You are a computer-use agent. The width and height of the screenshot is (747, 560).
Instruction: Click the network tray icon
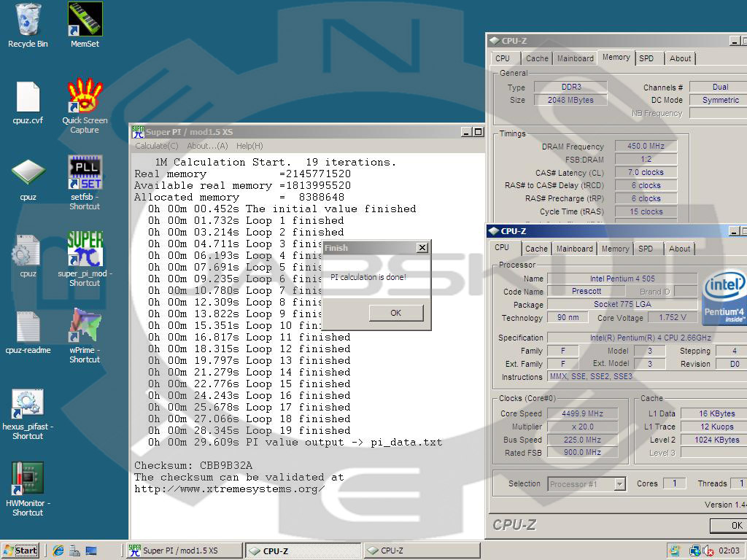pyautogui.click(x=694, y=551)
